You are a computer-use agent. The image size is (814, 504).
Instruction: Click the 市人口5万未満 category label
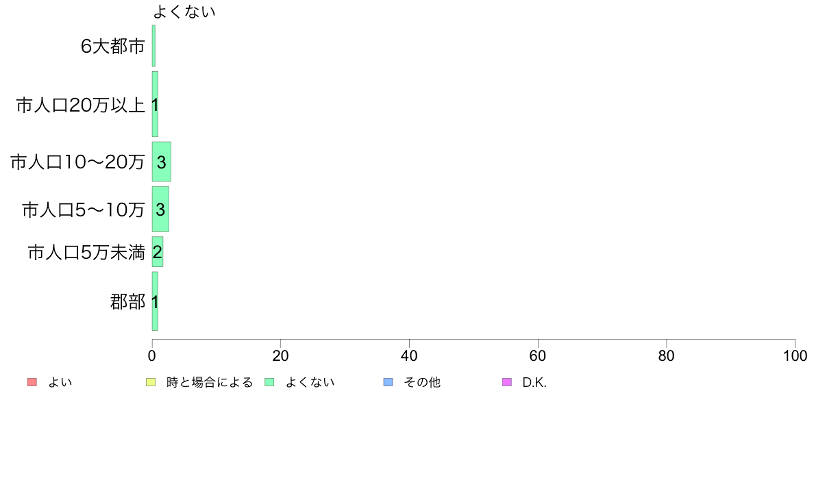click(x=86, y=253)
